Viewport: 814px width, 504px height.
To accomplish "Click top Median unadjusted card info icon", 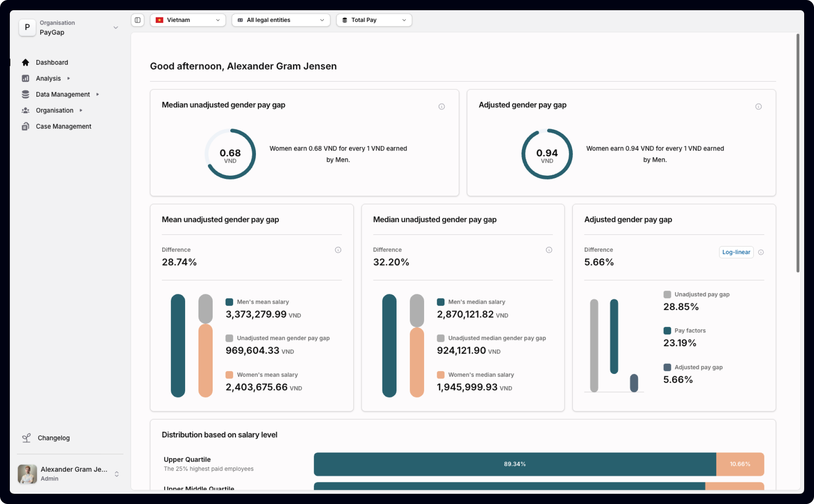I will tap(441, 106).
